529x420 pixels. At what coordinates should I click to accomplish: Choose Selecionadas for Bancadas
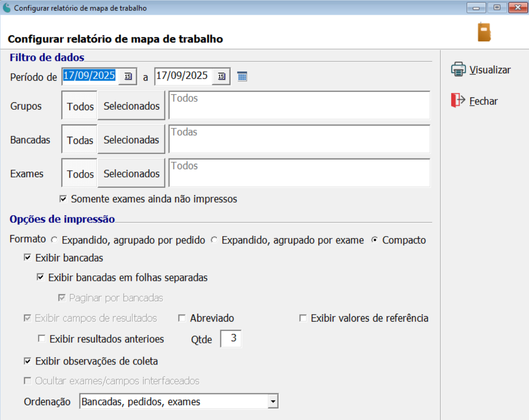[x=131, y=140]
